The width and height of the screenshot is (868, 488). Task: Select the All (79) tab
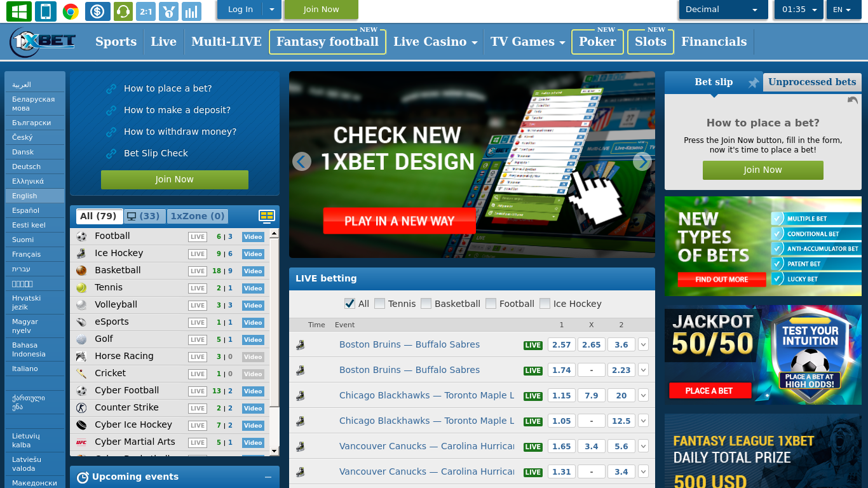point(98,217)
